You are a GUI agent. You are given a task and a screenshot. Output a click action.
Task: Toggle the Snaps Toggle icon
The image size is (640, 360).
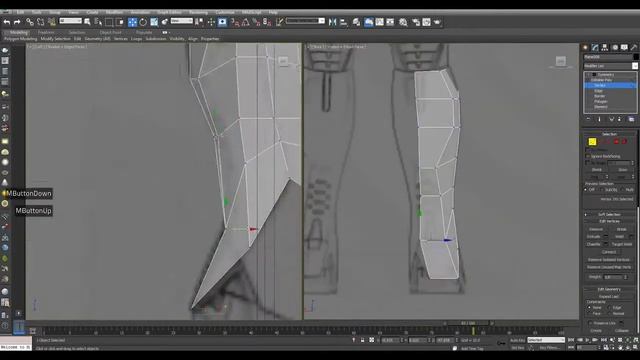[x=235, y=22]
